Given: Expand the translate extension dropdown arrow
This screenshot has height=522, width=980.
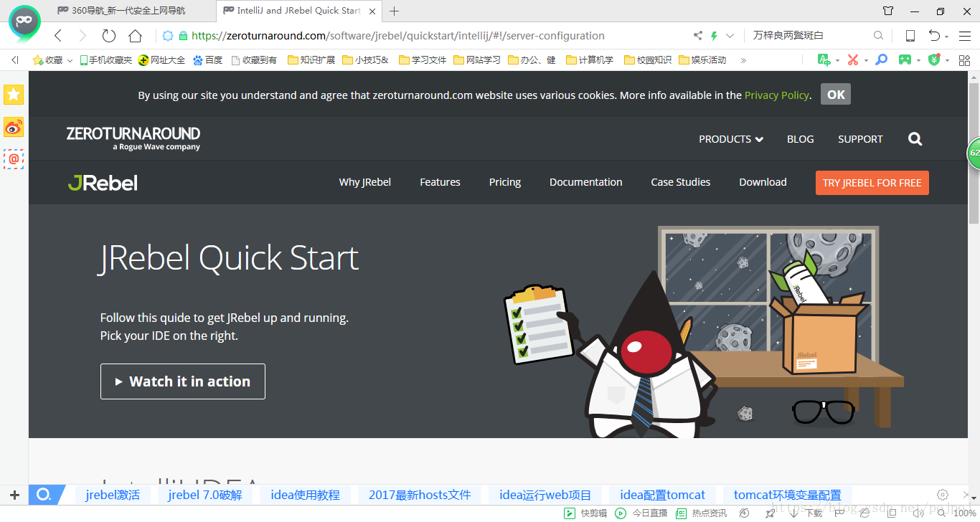Looking at the screenshot, I should pos(837,61).
